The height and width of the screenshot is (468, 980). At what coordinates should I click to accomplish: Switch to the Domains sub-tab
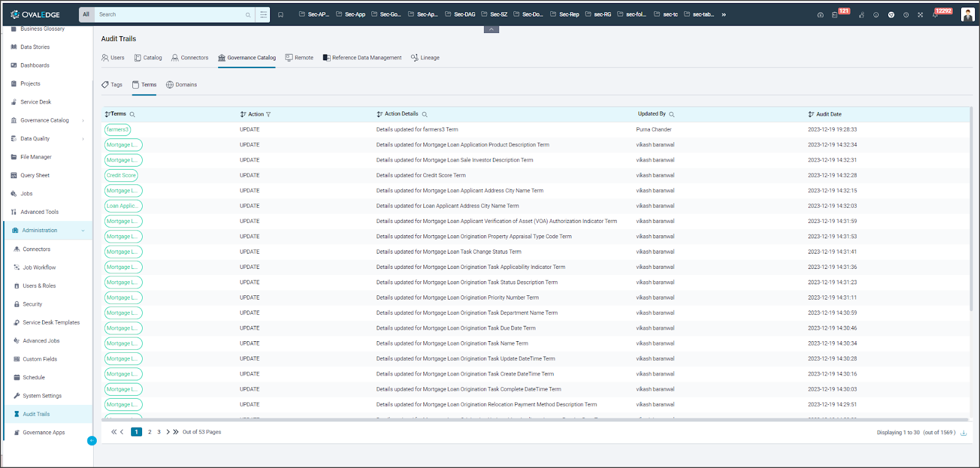[x=181, y=85]
